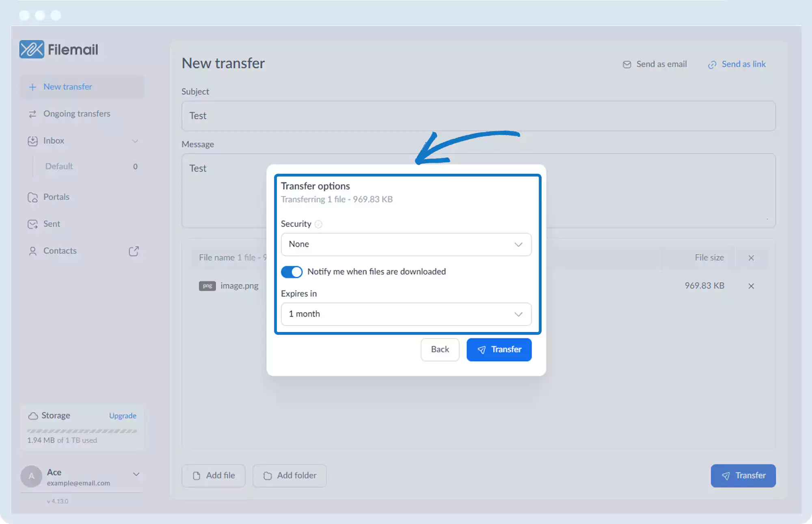Remove image.png with its X icon
Image resolution: width=812 pixels, height=524 pixels.
pos(751,286)
